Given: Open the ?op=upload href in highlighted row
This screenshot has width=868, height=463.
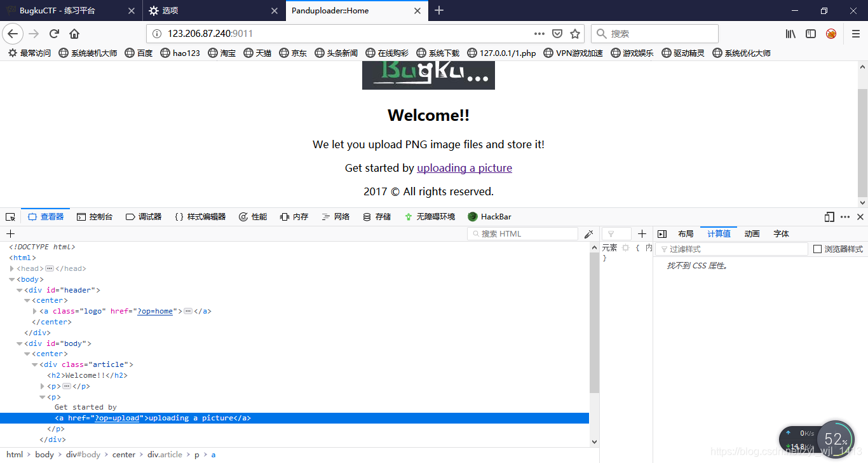Looking at the screenshot, I should click(x=117, y=418).
